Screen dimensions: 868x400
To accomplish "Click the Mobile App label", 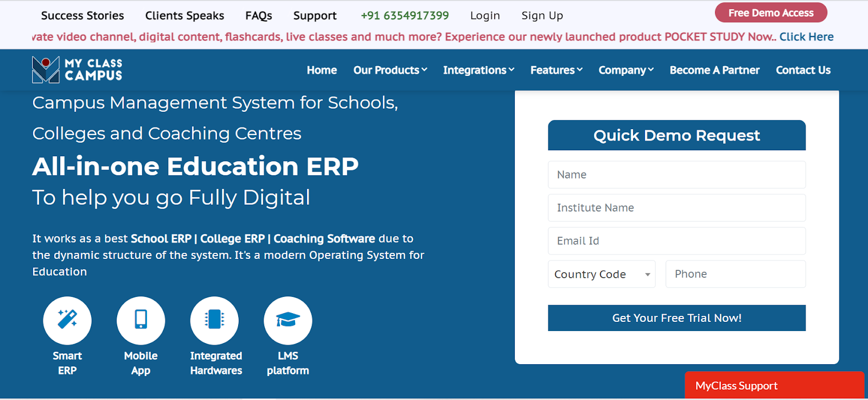I will pyautogui.click(x=141, y=363).
